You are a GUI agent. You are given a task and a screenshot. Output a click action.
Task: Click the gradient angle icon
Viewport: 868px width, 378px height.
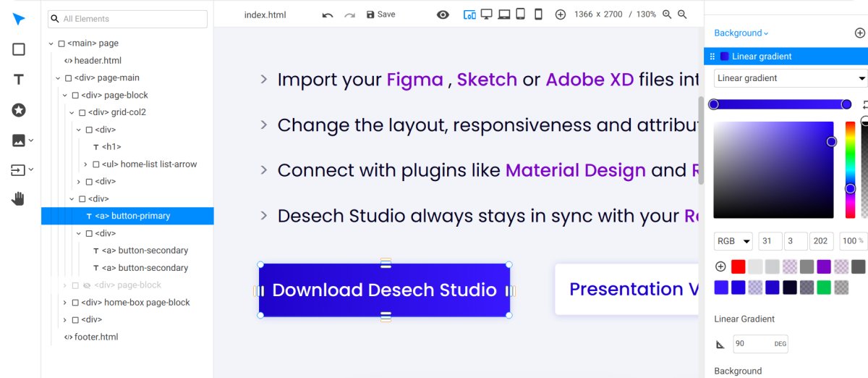pyautogui.click(x=720, y=344)
